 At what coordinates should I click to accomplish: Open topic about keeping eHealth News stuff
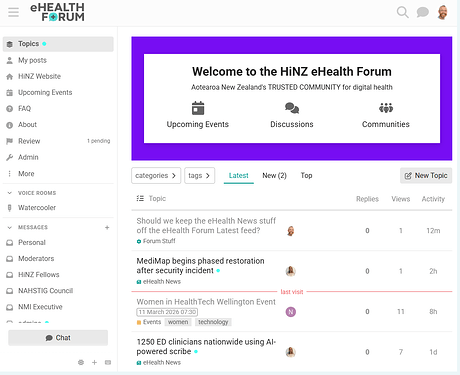(206, 226)
